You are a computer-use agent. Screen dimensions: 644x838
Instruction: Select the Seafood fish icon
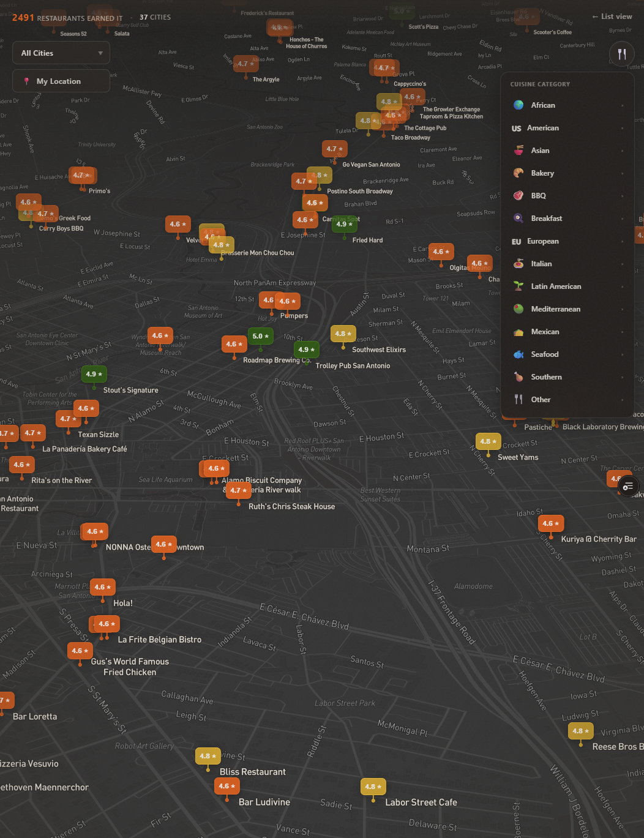[519, 354]
